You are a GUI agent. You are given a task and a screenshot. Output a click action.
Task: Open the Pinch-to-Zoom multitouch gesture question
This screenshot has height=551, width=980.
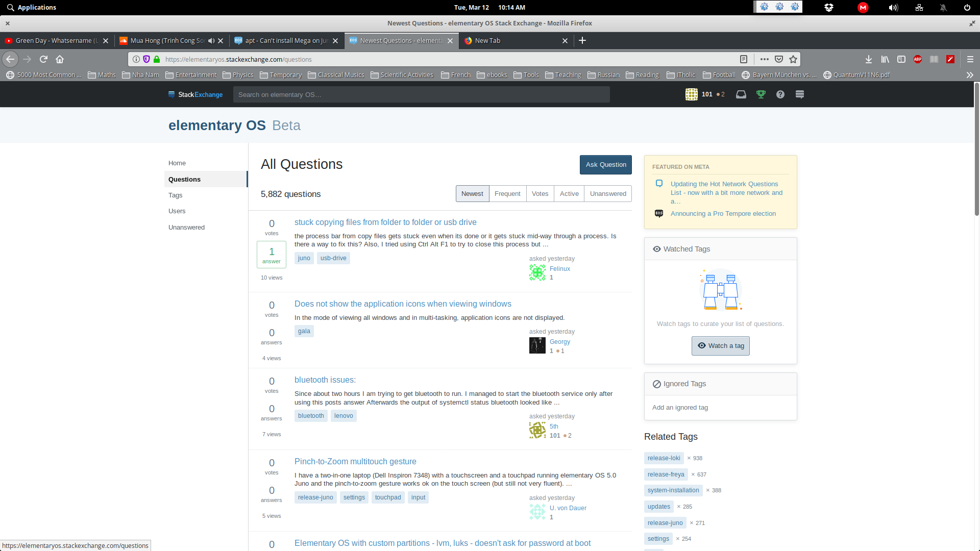355,461
